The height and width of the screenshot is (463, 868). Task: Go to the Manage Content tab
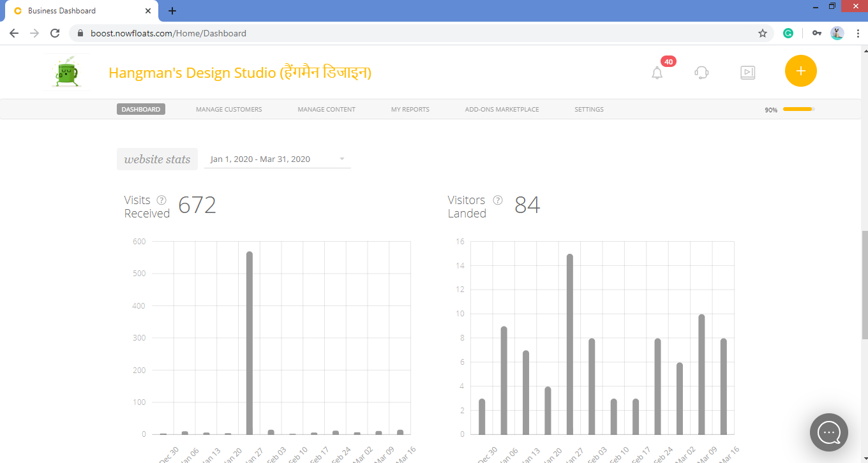[x=326, y=109]
